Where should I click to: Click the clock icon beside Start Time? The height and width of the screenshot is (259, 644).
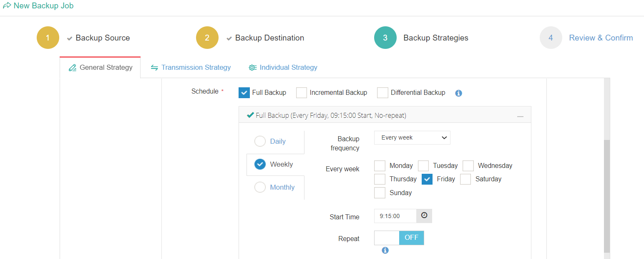tap(424, 216)
